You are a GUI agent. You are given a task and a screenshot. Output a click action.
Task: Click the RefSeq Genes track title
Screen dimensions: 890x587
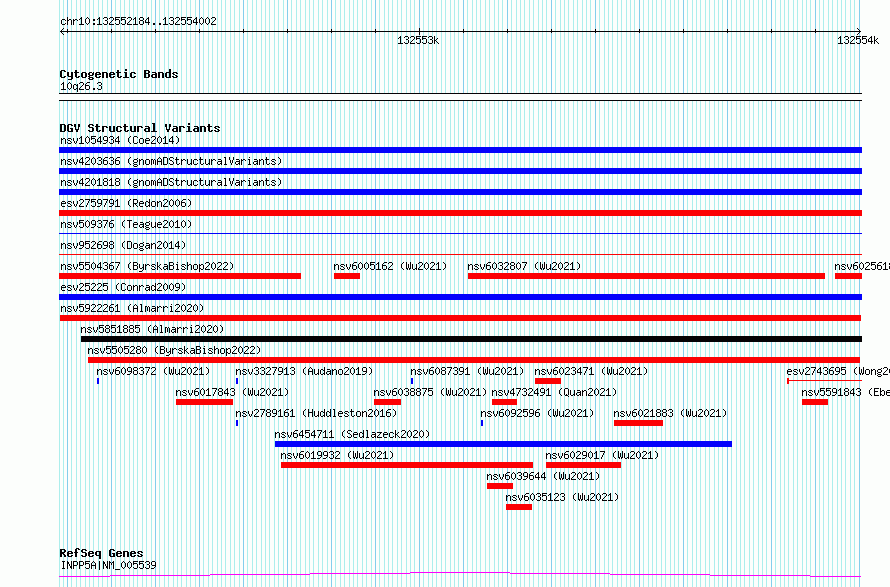(x=101, y=553)
